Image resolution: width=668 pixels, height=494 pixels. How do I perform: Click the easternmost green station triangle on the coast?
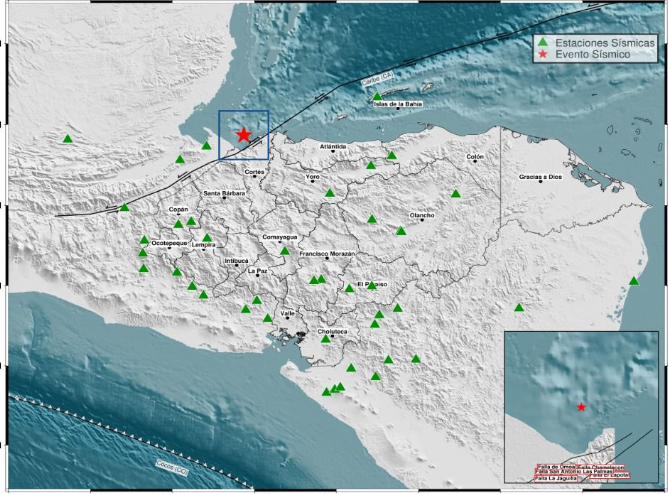634,281
